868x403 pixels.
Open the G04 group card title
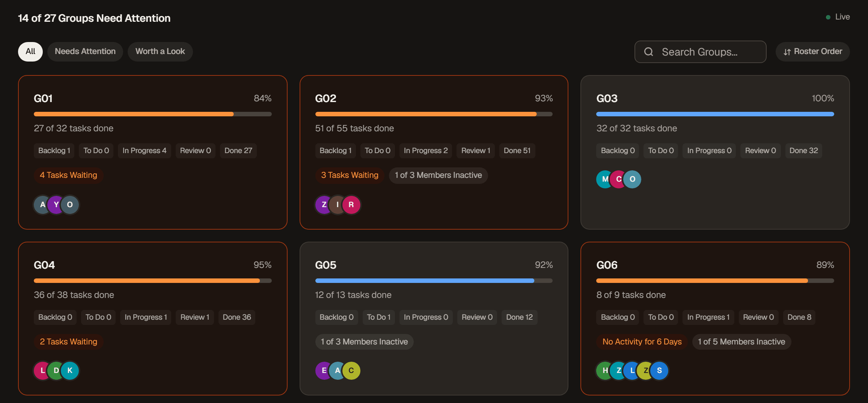point(44,265)
